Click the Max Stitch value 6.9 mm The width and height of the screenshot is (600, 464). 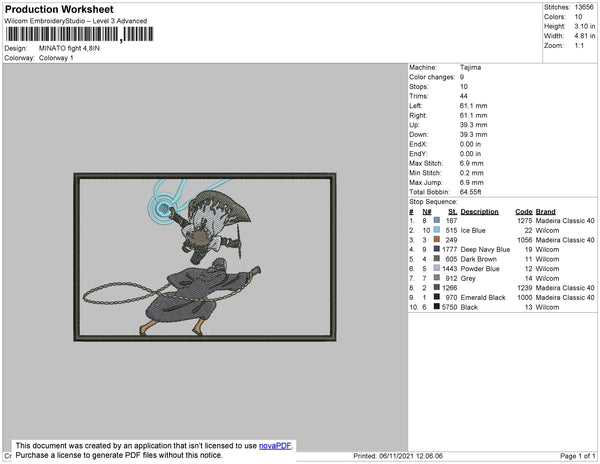471,163
